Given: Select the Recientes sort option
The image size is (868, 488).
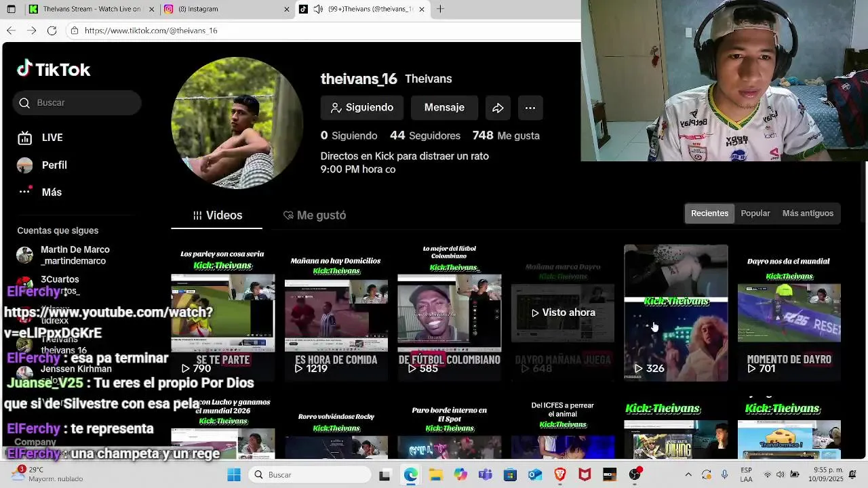Looking at the screenshot, I should pos(709,213).
